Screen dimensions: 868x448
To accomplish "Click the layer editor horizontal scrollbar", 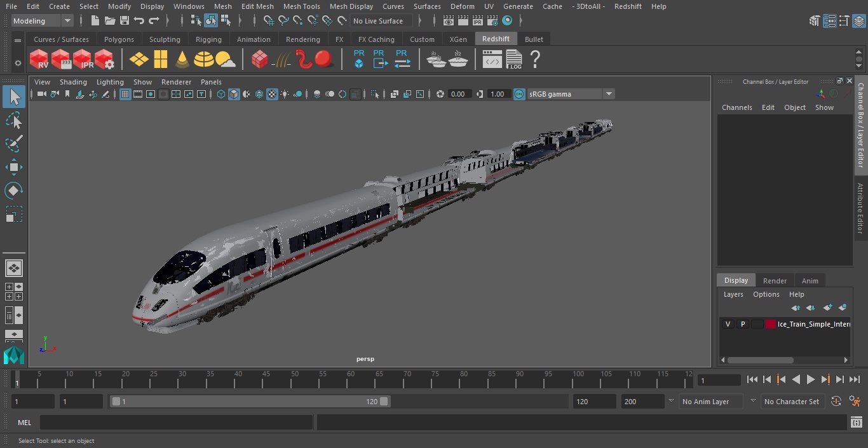I will click(761, 360).
